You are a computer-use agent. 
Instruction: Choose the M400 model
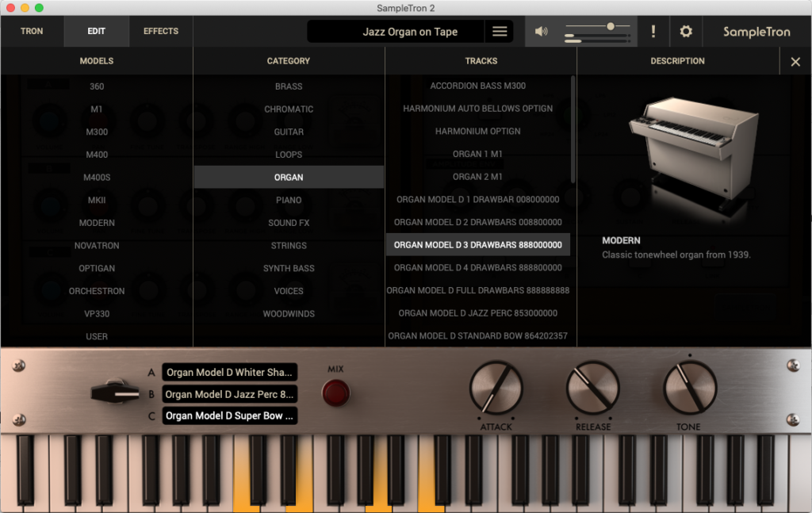pos(97,155)
